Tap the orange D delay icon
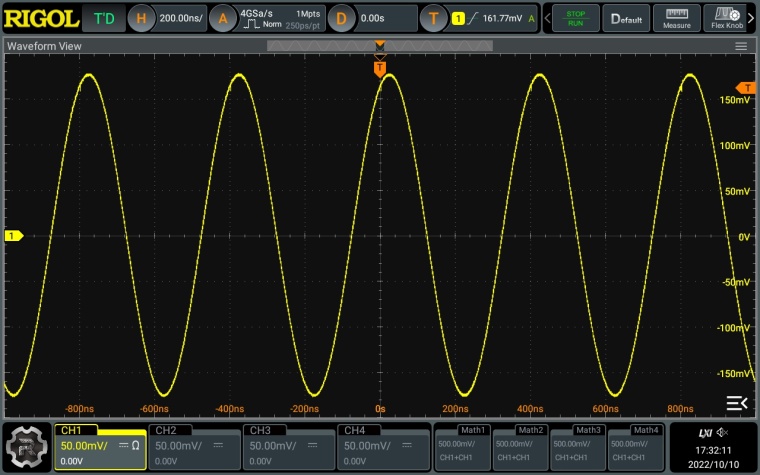The width and height of the screenshot is (760, 475). (342, 18)
